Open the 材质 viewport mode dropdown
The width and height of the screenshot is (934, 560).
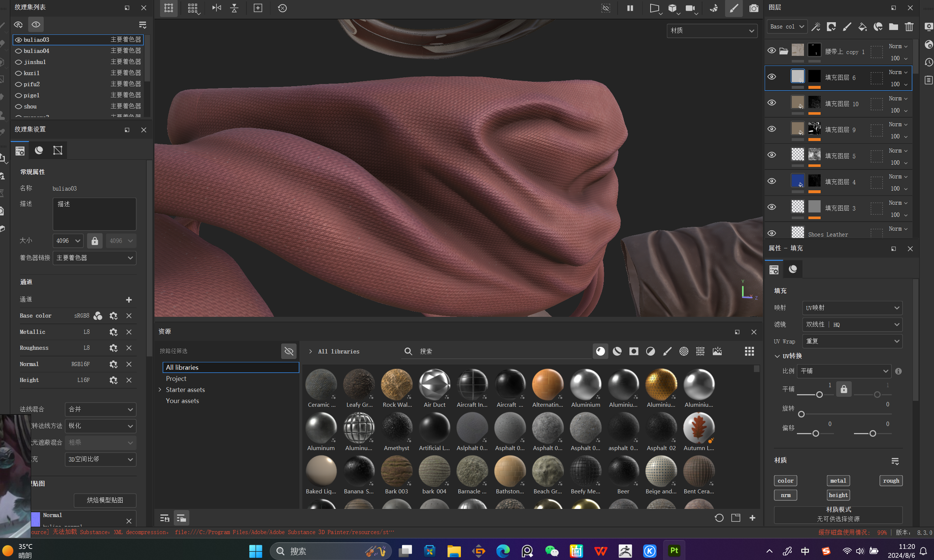(712, 31)
